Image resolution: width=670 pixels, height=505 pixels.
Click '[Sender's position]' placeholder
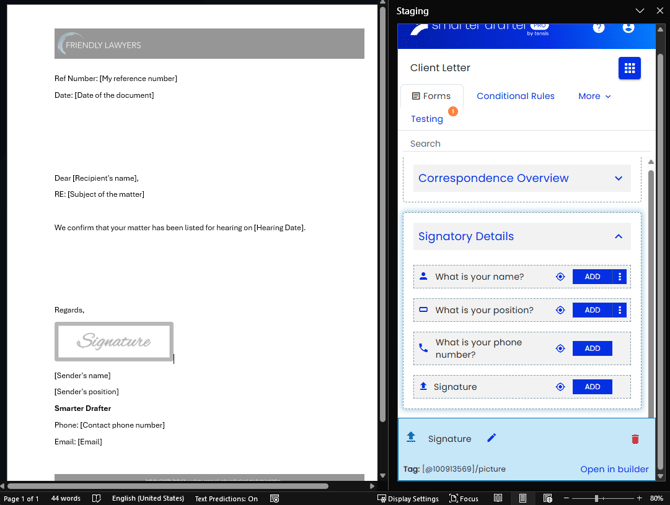point(87,392)
